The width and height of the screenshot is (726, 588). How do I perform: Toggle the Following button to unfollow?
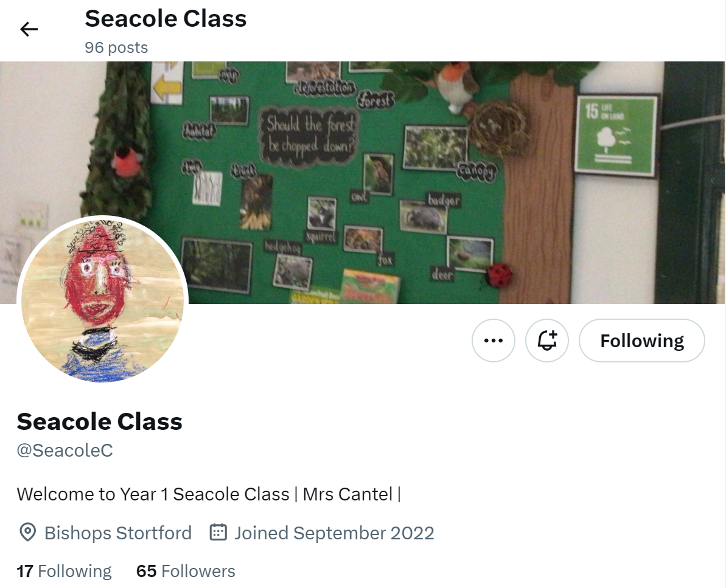[642, 341]
